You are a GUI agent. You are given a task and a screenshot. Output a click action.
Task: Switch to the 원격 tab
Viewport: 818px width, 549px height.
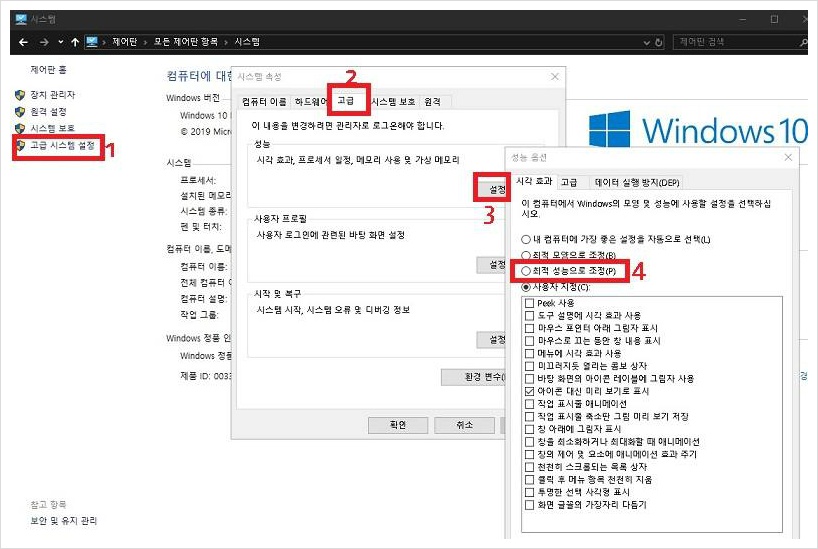(432, 102)
